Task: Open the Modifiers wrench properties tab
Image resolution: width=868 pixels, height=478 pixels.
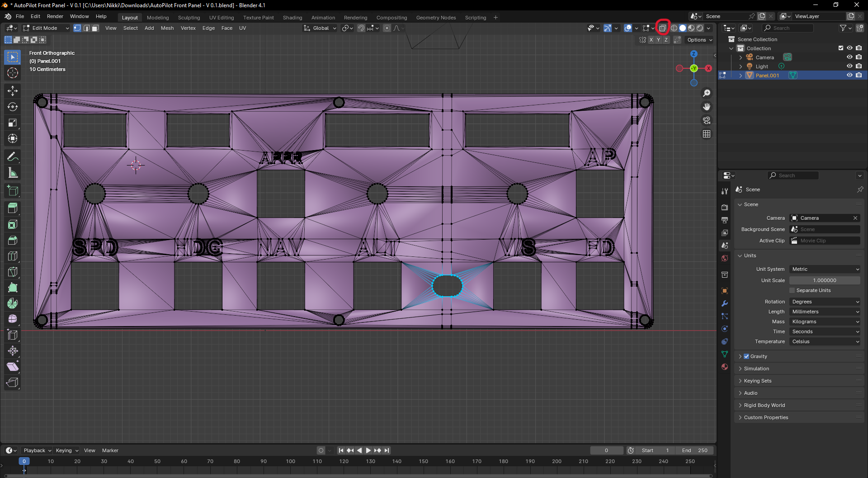Action: click(x=725, y=303)
